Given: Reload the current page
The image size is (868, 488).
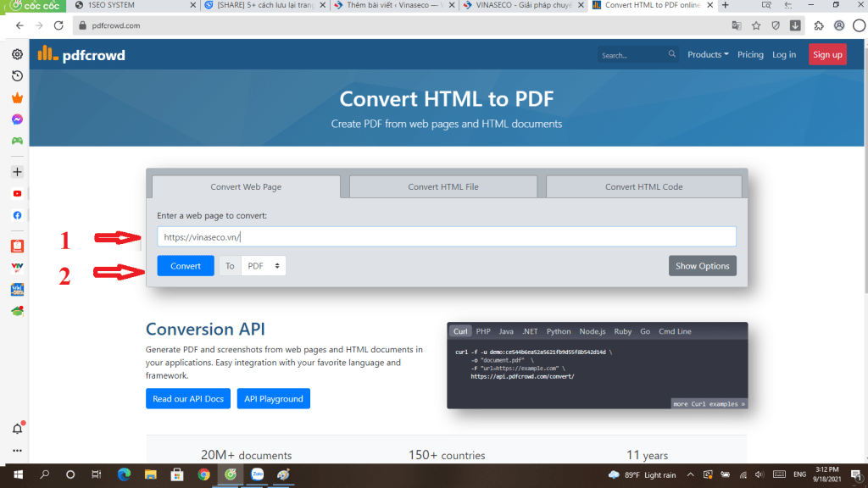Looking at the screenshot, I should 58,25.
